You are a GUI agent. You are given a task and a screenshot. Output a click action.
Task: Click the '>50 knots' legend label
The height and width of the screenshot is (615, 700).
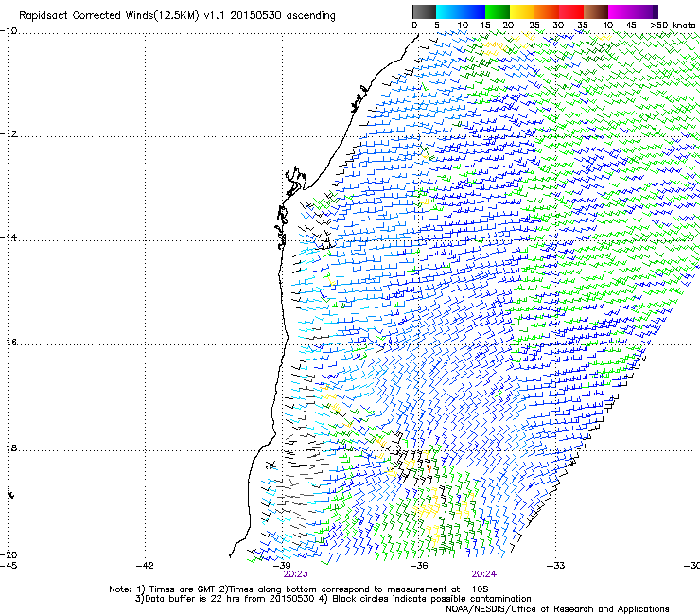click(673, 26)
